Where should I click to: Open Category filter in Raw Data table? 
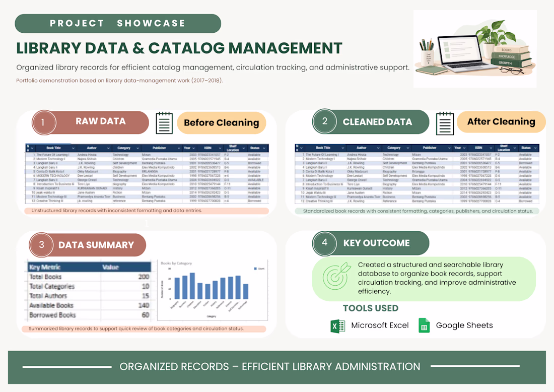137,148
